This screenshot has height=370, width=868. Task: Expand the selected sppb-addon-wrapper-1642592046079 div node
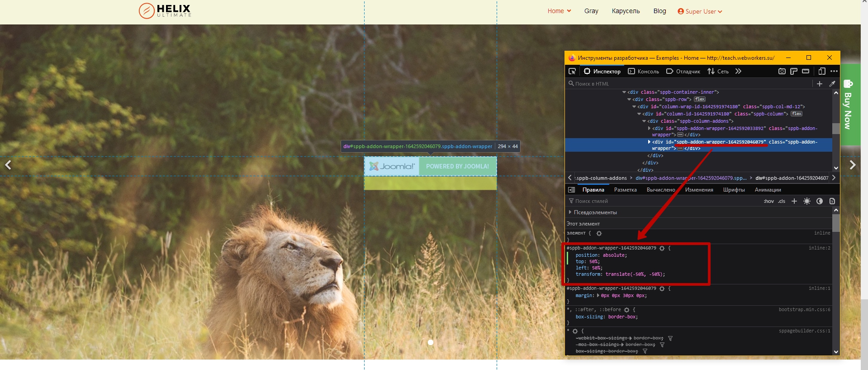650,142
